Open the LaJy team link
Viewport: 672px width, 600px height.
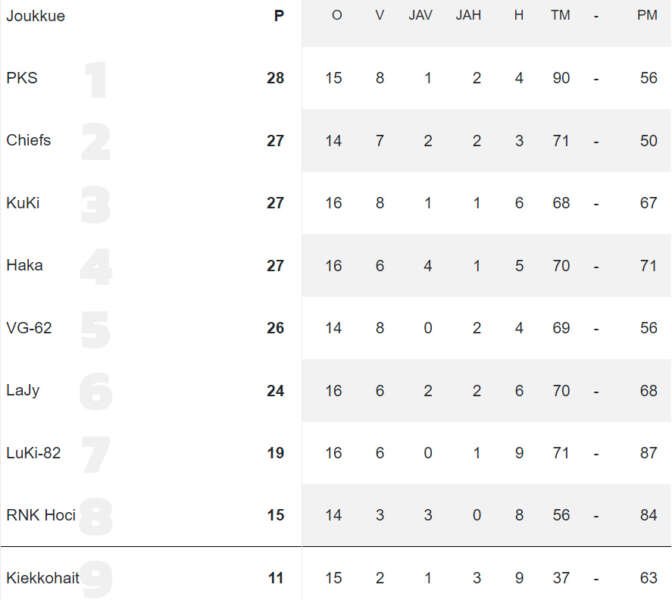pos(23,390)
